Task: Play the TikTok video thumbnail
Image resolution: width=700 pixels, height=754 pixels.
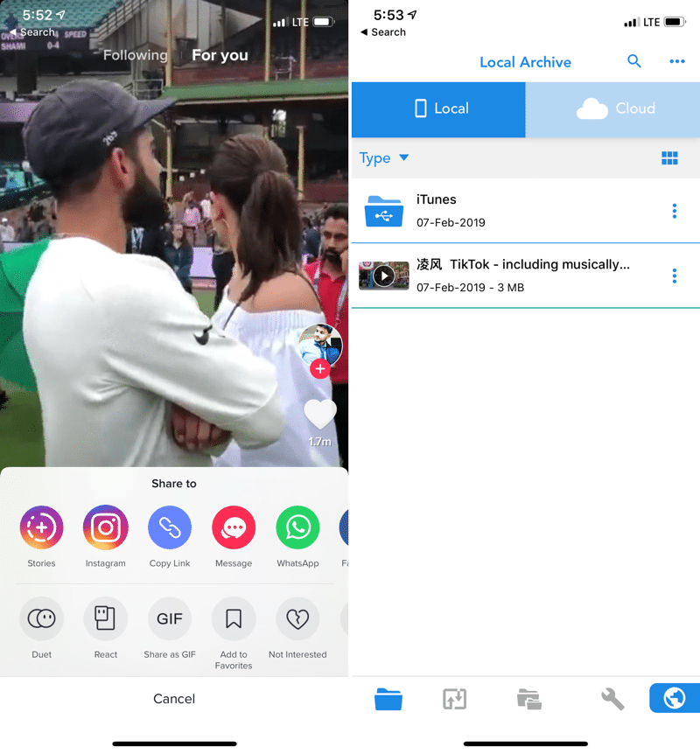Action: pos(384,276)
